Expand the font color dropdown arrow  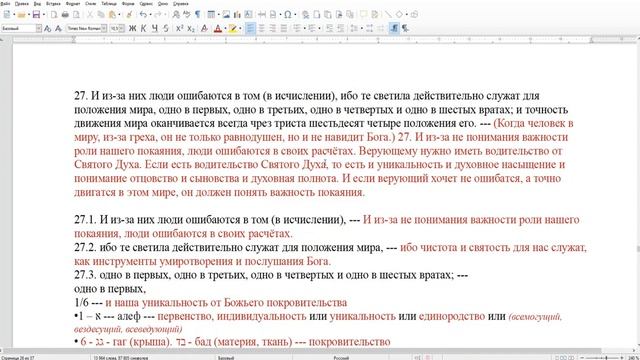tap(225, 29)
